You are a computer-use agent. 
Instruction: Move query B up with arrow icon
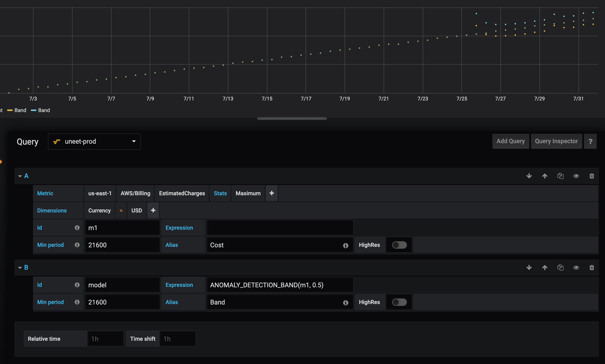click(x=545, y=267)
